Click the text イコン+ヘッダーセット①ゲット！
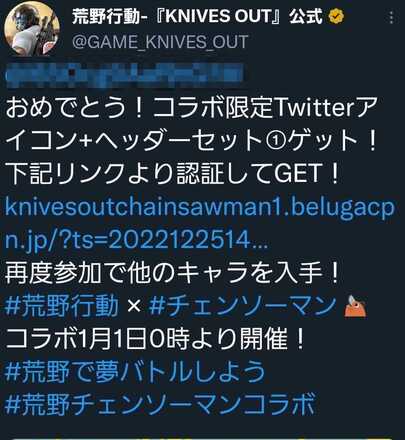Image resolution: width=405 pixels, height=440 pixels. tap(192, 141)
